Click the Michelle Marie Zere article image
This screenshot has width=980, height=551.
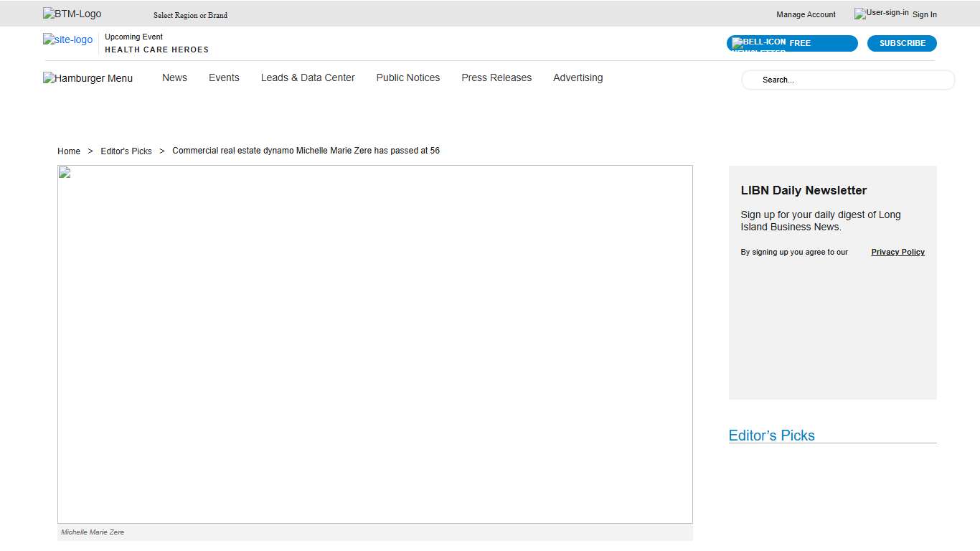coord(374,344)
